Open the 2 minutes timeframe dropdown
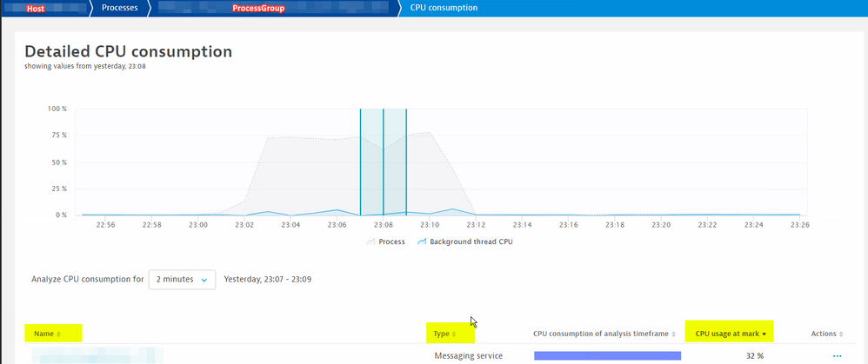This screenshot has width=868, height=364. pos(182,280)
